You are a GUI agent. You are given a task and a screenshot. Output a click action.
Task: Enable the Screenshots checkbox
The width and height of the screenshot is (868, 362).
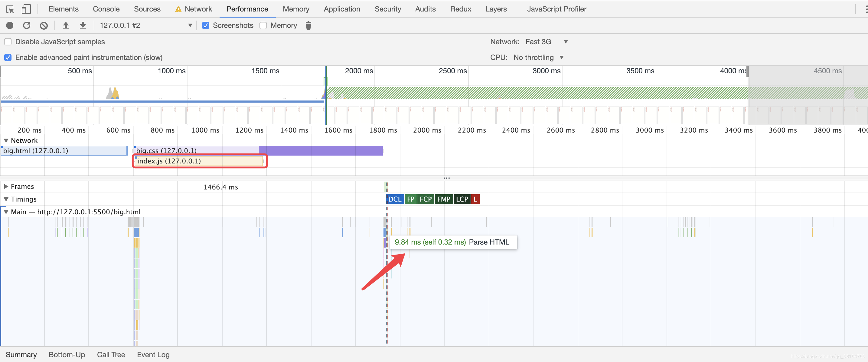click(x=206, y=25)
